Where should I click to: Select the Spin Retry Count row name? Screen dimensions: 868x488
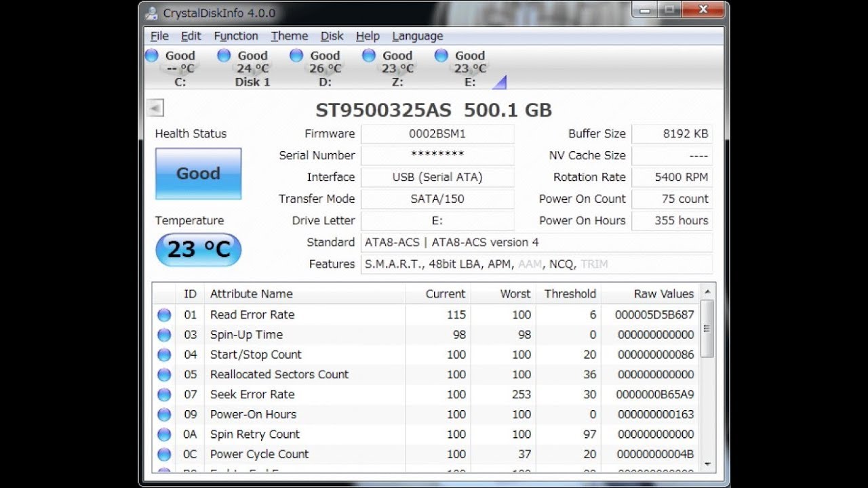(x=255, y=434)
